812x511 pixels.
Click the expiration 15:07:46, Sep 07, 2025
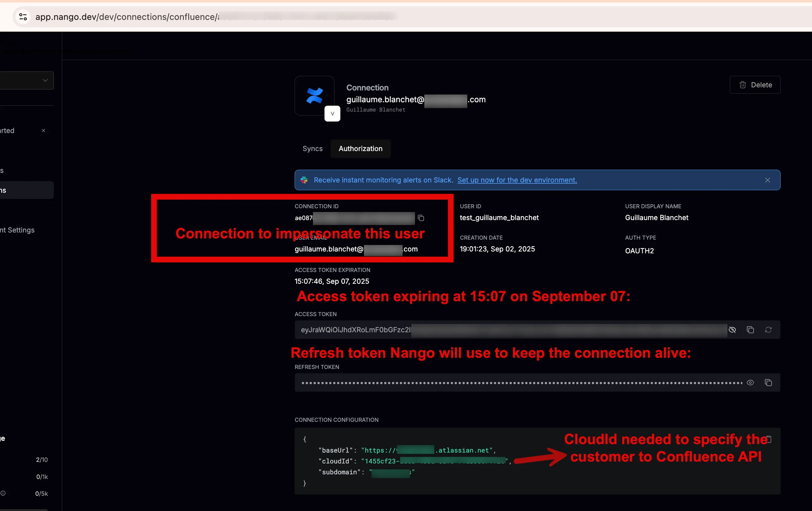pos(332,281)
